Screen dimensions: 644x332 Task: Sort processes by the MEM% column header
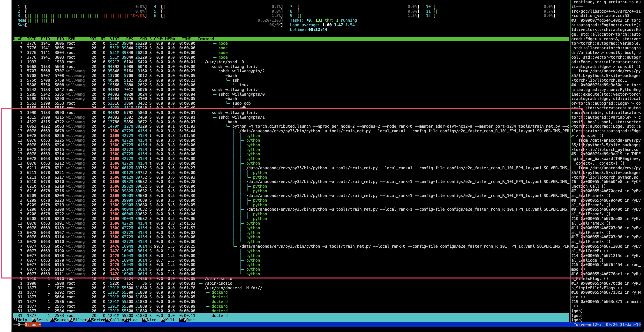tap(169, 39)
